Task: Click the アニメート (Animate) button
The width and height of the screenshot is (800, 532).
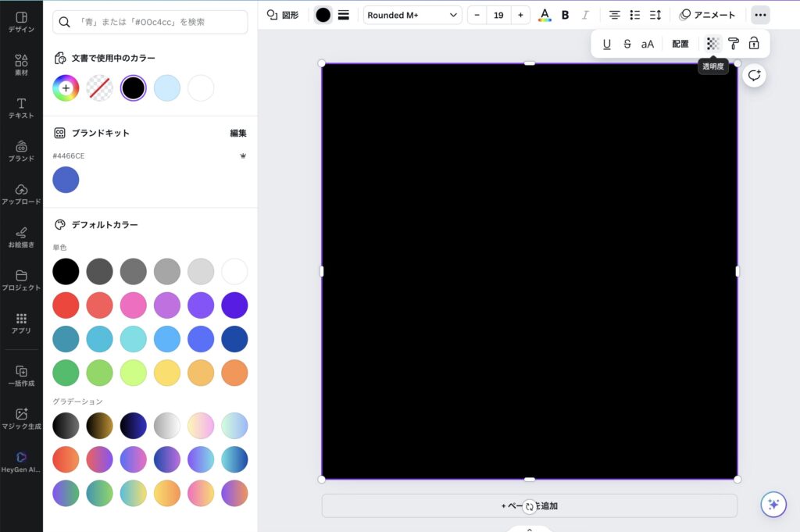Action: [707, 15]
